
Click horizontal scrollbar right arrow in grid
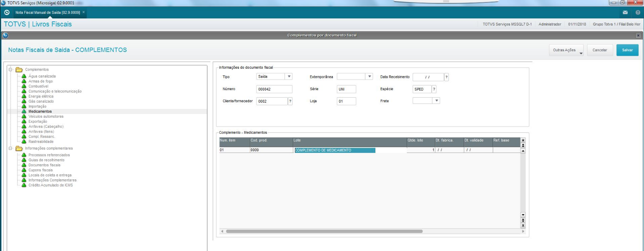click(523, 231)
